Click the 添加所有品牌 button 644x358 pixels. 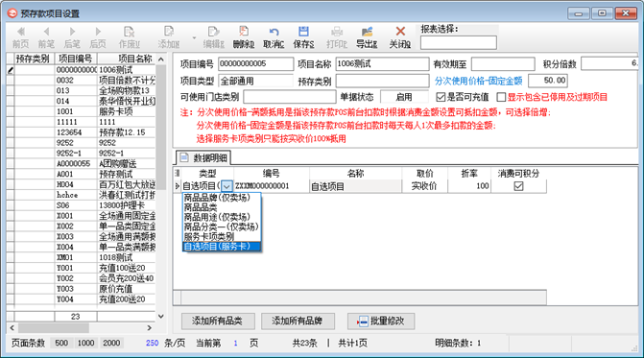tap(298, 322)
